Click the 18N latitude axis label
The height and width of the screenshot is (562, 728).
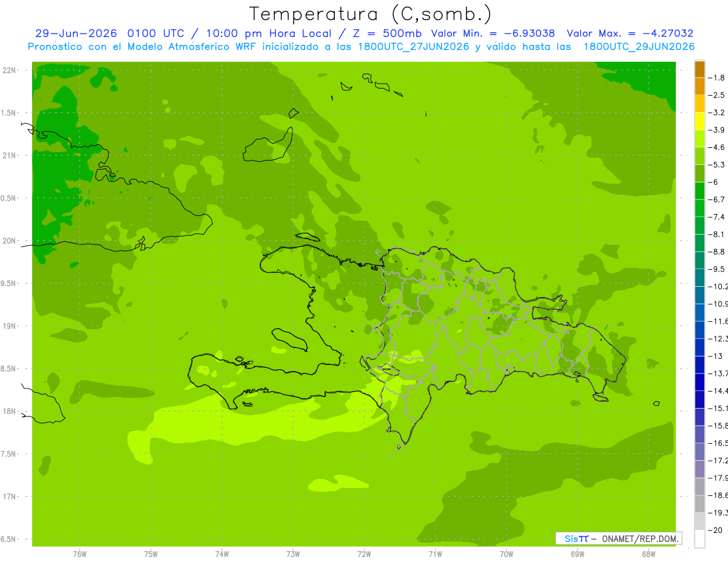9,411
